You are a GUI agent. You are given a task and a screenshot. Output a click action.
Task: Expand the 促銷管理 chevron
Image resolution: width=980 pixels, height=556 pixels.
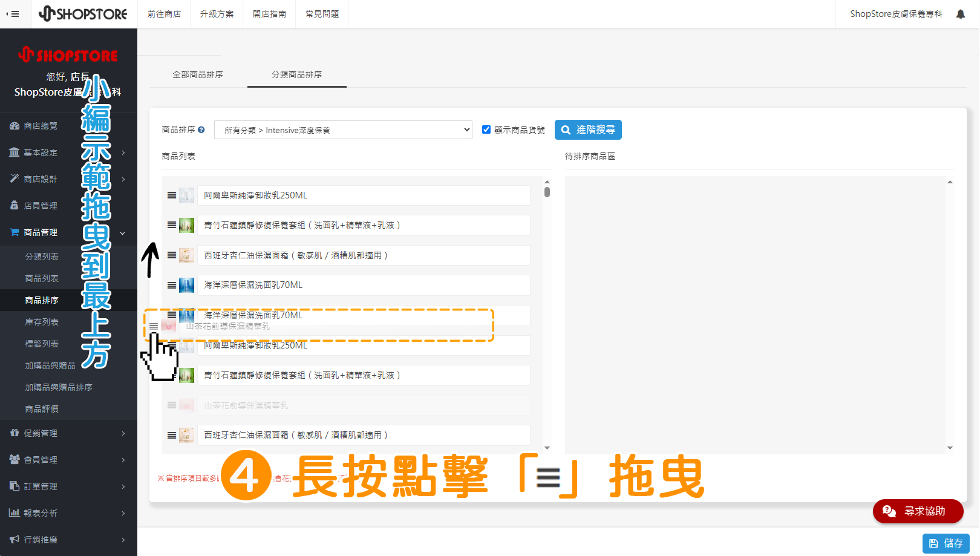123,433
